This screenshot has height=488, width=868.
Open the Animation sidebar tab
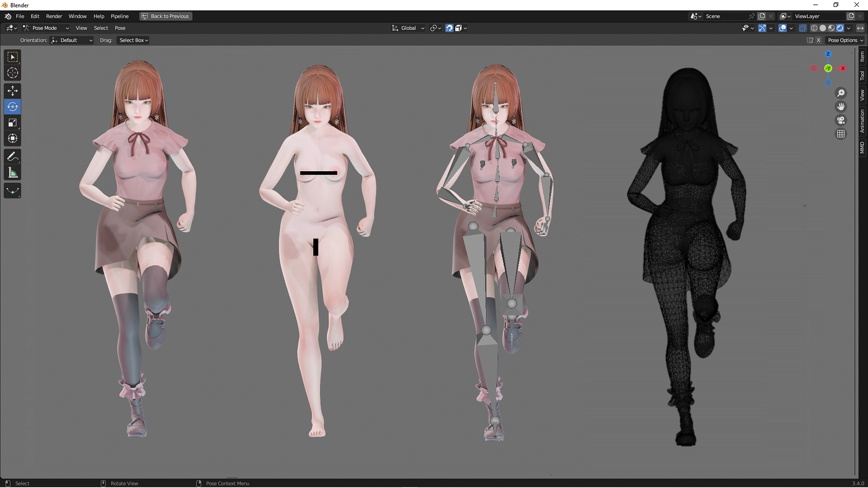tap(862, 121)
